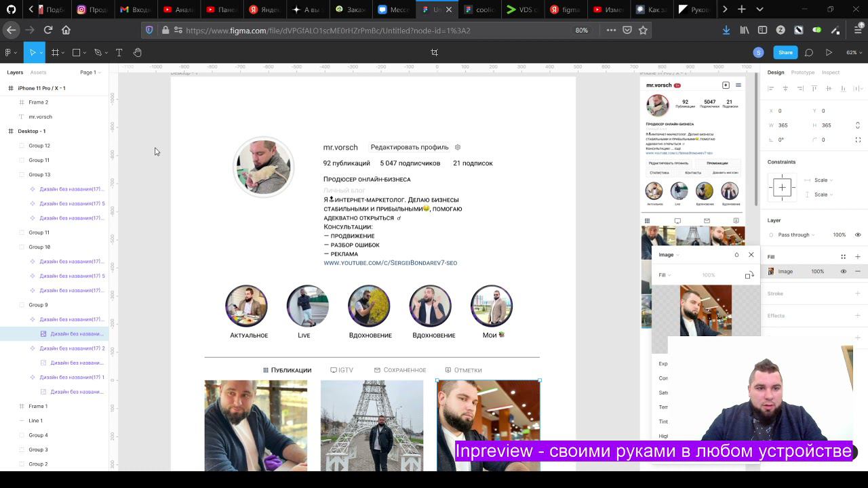Screen dimensions: 868x488
Task: Select the Pen tool
Action: pyautogui.click(x=98, y=52)
